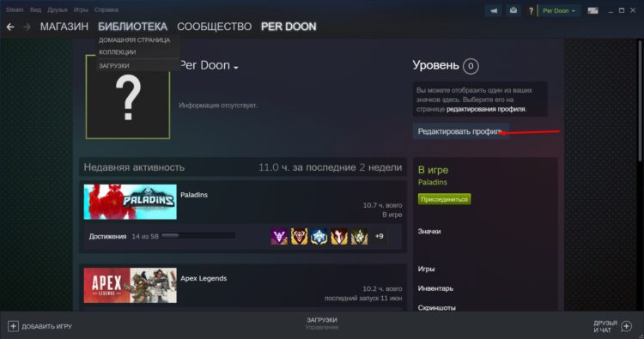Click the ДОБАВИТЬ ИГРУ label
Viewport: 644px width, 339px height.
(x=46, y=327)
